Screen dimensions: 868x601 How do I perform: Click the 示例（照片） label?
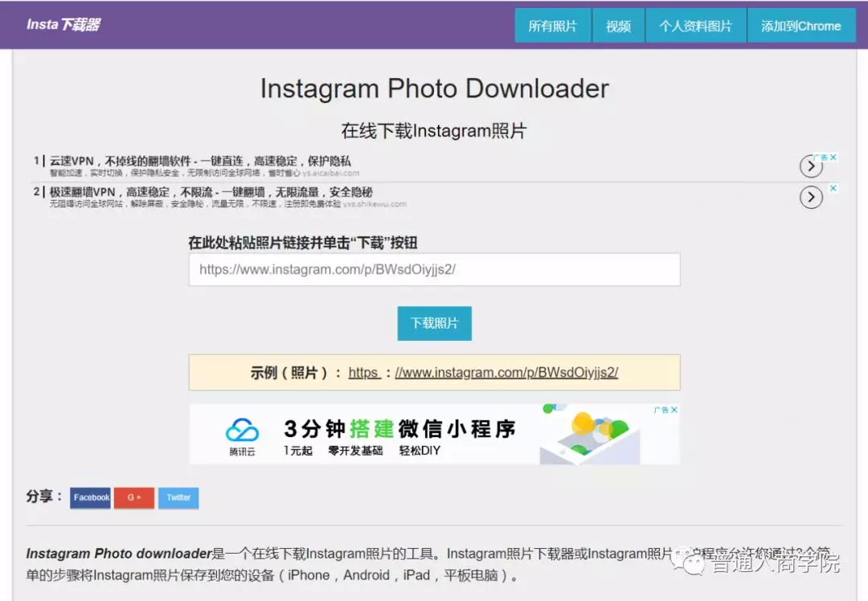[296, 373]
